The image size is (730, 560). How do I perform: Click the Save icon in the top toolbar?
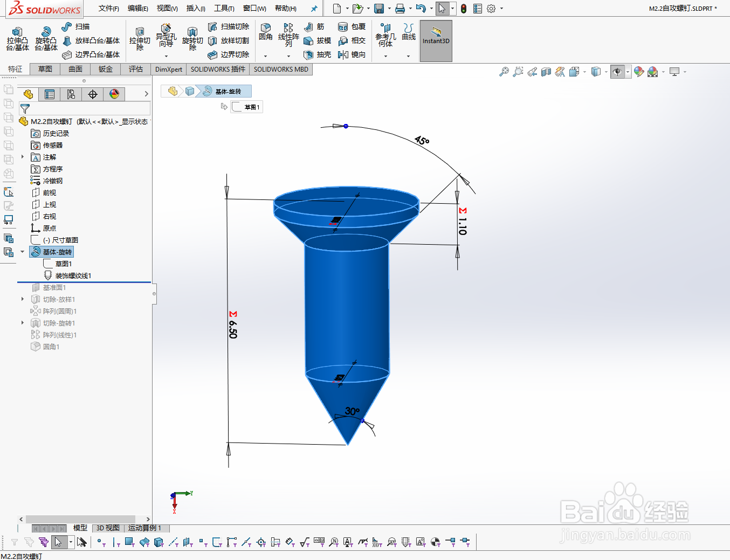(379, 9)
